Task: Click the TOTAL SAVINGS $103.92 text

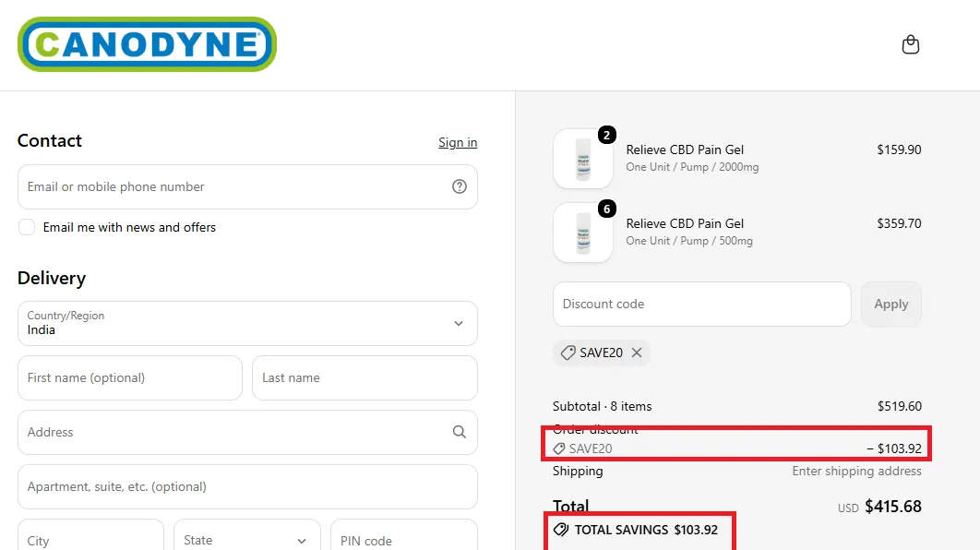Action: point(646,530)
